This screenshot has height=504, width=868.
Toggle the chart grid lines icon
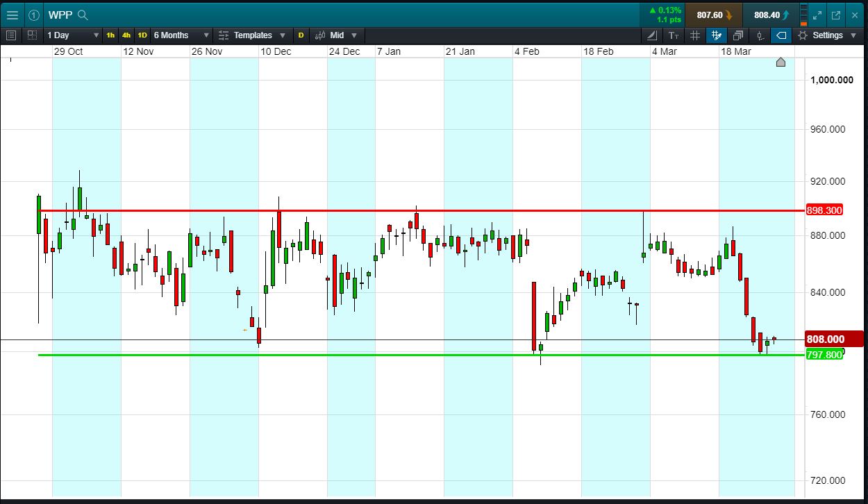[x=695, y=35]
